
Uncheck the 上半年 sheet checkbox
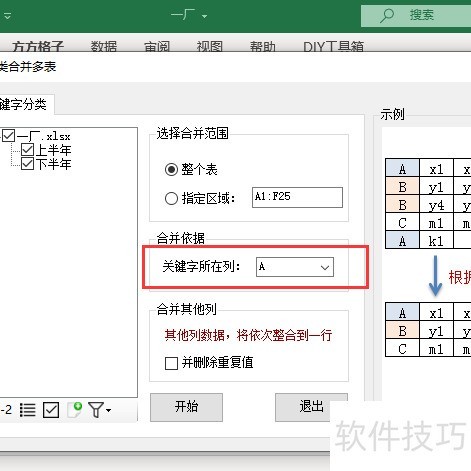27,150
